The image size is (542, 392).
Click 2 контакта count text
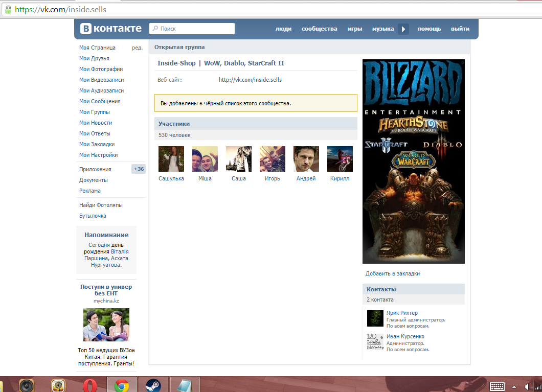[x=380, y=300]
